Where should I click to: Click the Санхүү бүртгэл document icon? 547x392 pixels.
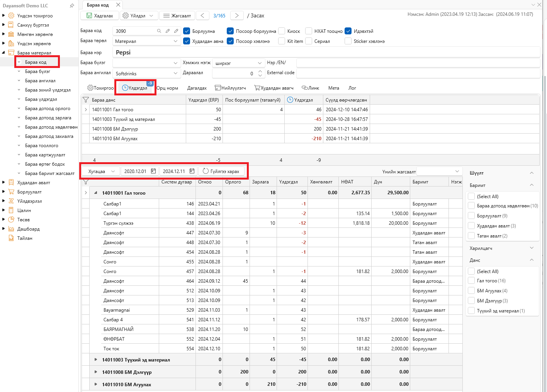pyautogui.click(x=11, y=25)
